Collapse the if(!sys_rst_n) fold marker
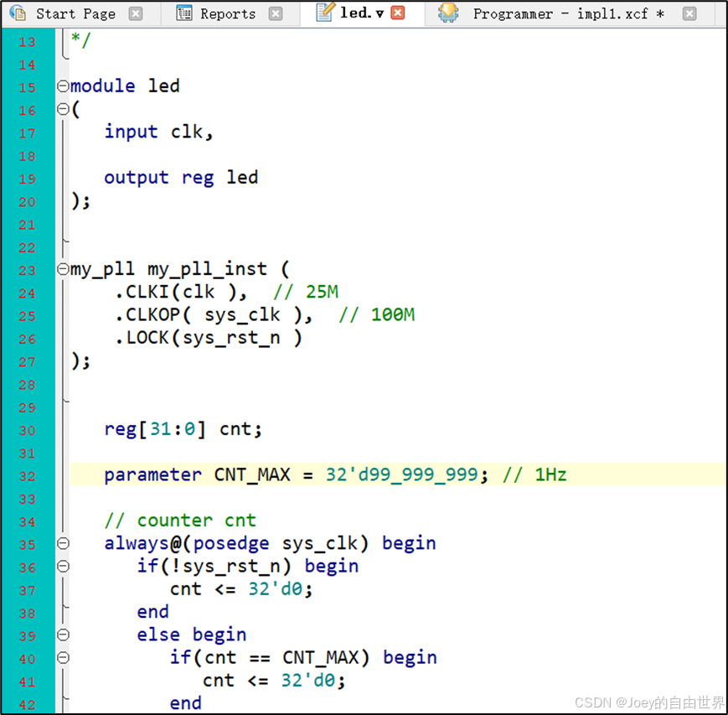 (x=63, y=566)
